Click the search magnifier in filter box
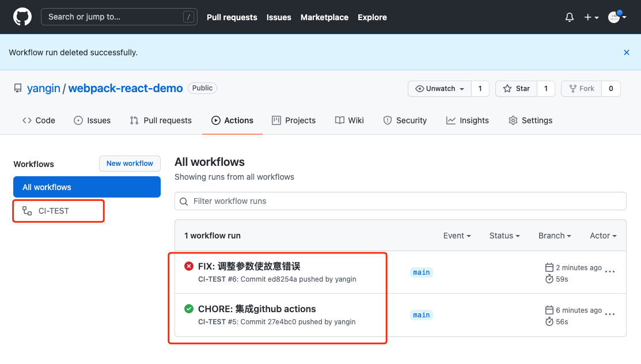The width and height of the screenshot is (641, 364). point(184,201)
